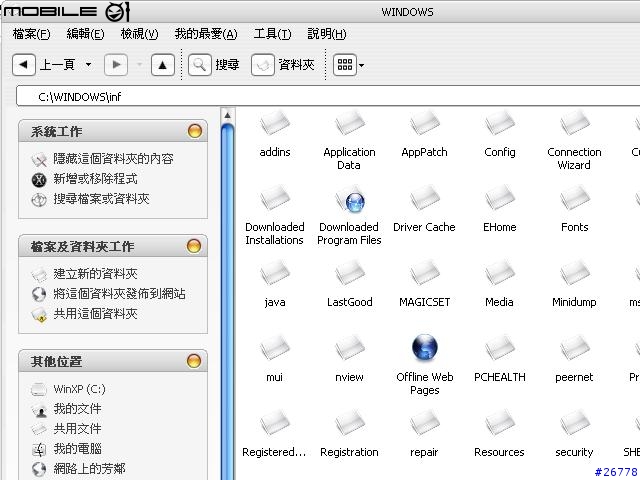Image resolution: width=640 pixels, height=480 pixels.
Task: Select the mui folder icon
Action: click(275, 348)
